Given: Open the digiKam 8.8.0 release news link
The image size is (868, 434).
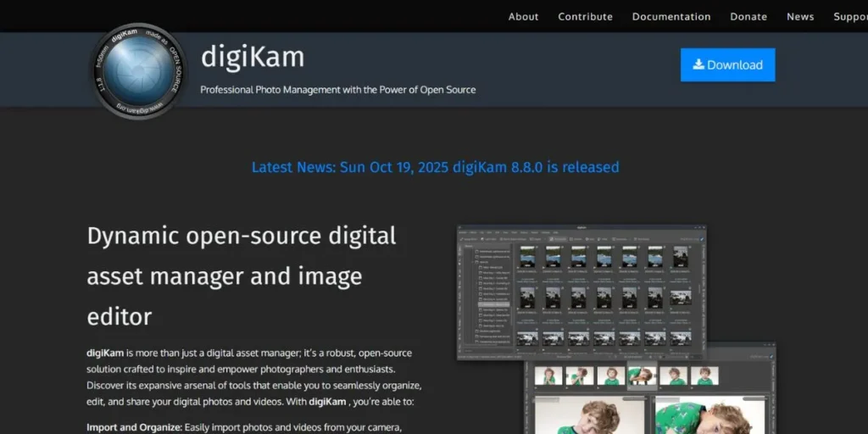Looking at the screenshot, I should (435, 167).
